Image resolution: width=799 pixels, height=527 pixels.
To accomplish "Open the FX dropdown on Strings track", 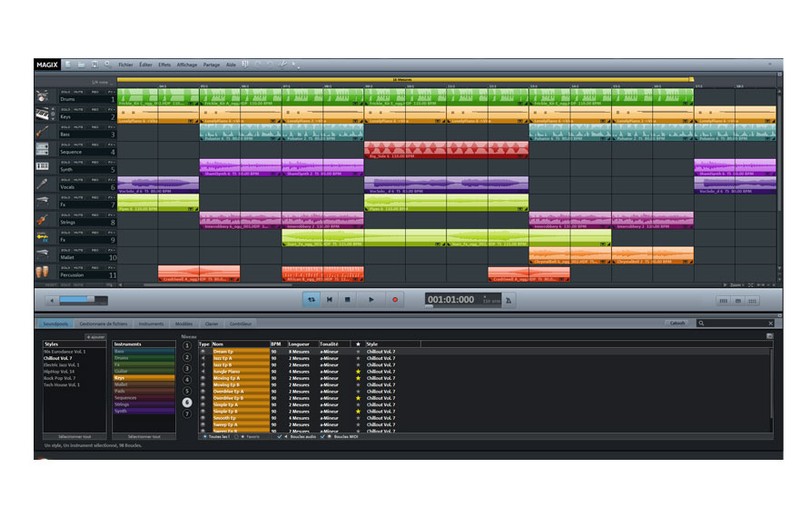I will click(x=111, y=215).
